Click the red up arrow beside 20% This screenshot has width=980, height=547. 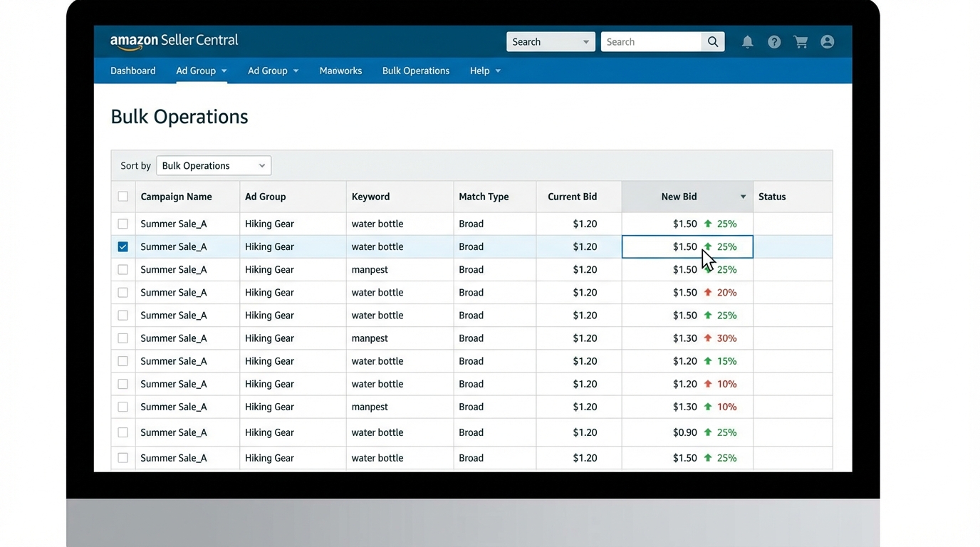(708, 293)
